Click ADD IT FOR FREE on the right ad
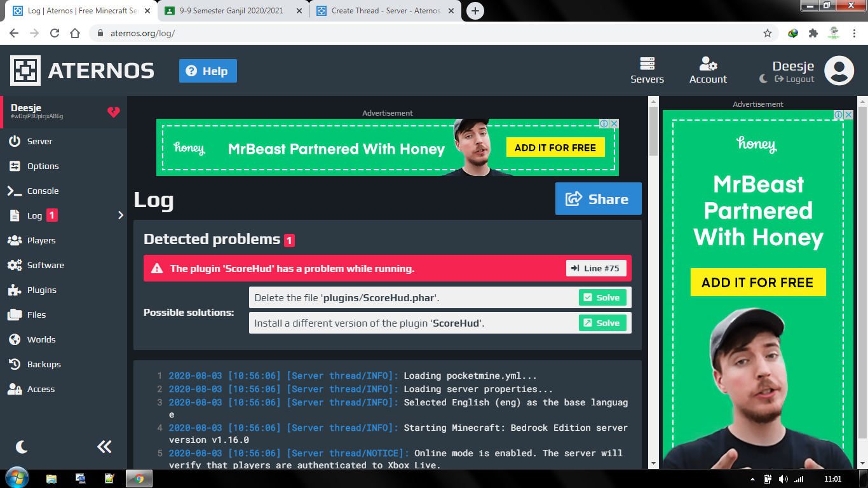 pyautogui.click(x=757, y=282)
